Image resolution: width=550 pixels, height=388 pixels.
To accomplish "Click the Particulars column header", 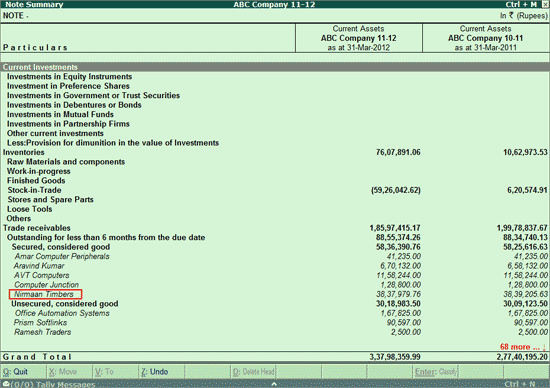I will [35, 47].
